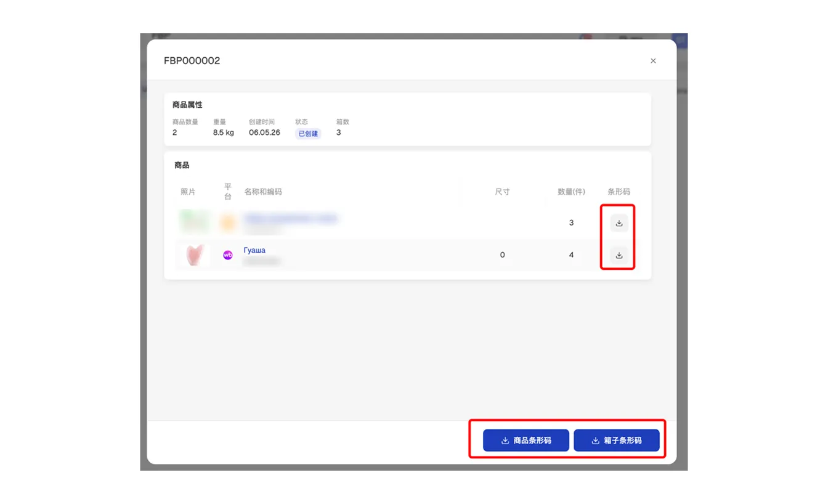Click the "重量" attribute label

(x=220, y=122)
